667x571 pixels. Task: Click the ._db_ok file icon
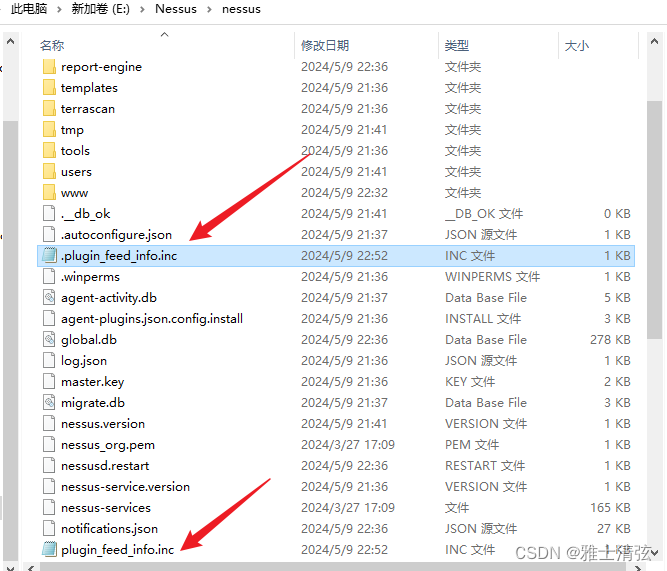pyautogui.click(x=49, y=214)
